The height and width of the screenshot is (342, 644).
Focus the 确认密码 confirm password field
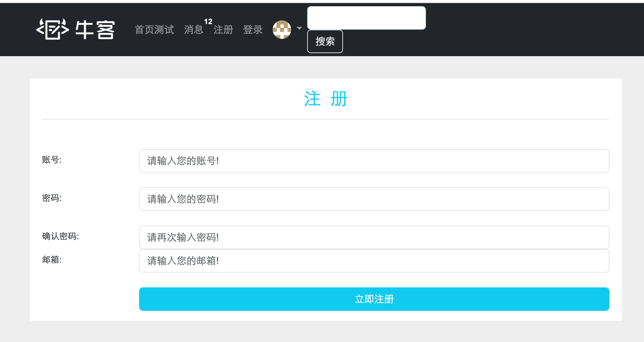click(374, 237)
